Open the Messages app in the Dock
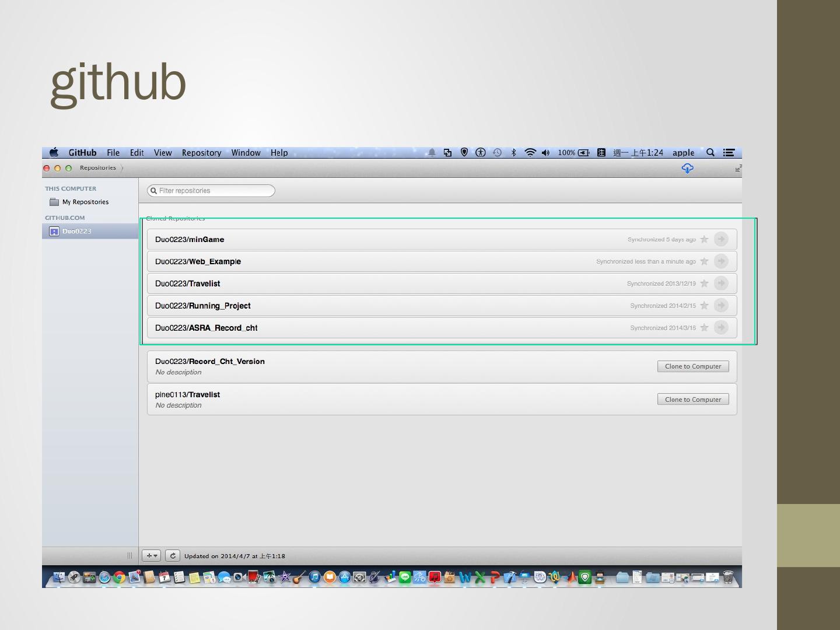Screen dimensions: 840x630 coord(225,577)
